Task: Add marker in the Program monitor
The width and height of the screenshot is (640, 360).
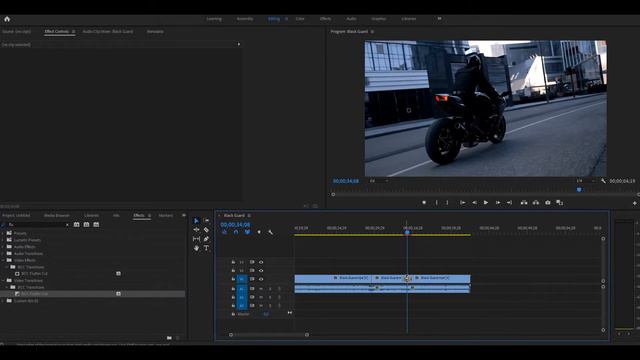Action: pyautogui.click(x=424, y=202)
